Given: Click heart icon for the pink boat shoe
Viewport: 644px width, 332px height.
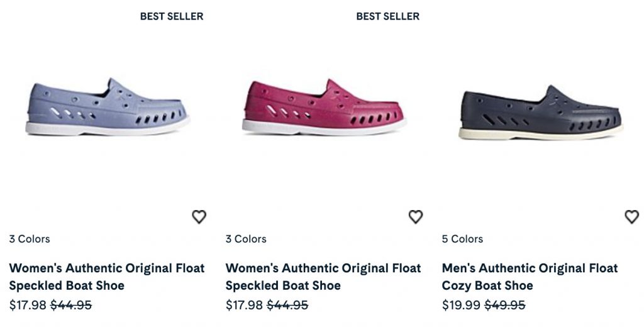Looking at the screenshot, I should pos(416,217).
